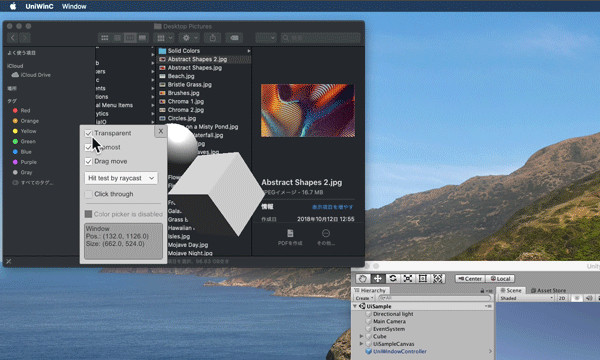The width and height of the screenshot is (600, 360).
Task: Select the Unity Rect tool
Action: click(x=422, y=279)
